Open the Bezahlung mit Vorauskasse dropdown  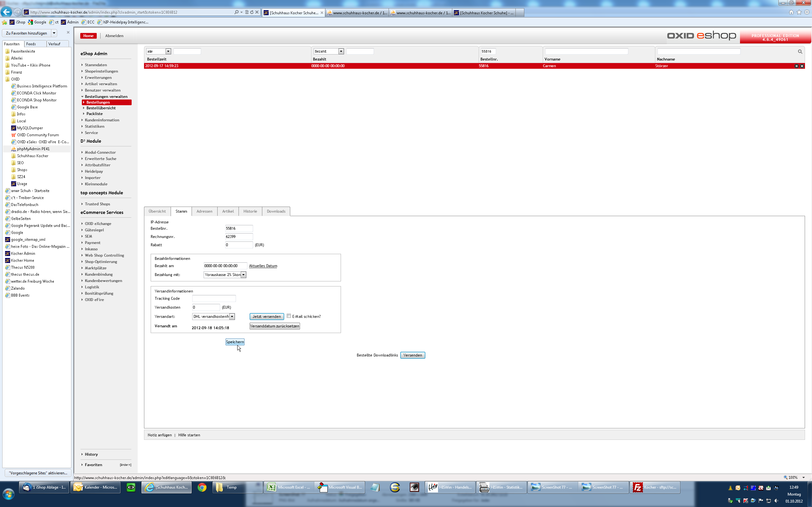244,275
